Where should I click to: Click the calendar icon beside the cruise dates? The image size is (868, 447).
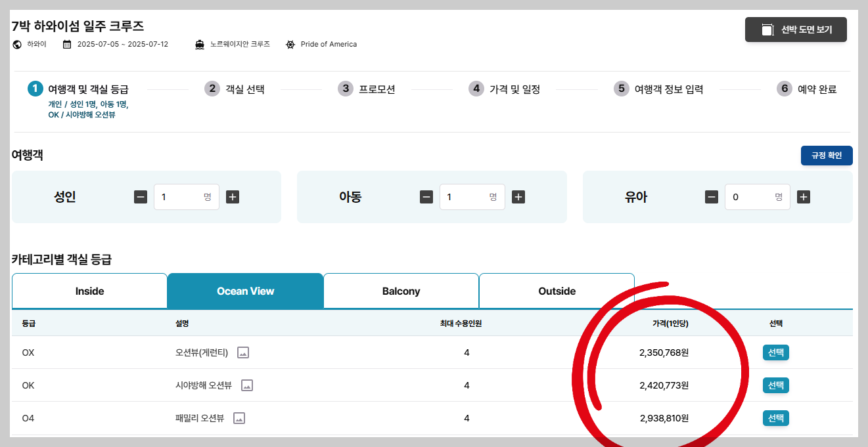(x=66, y=44)
